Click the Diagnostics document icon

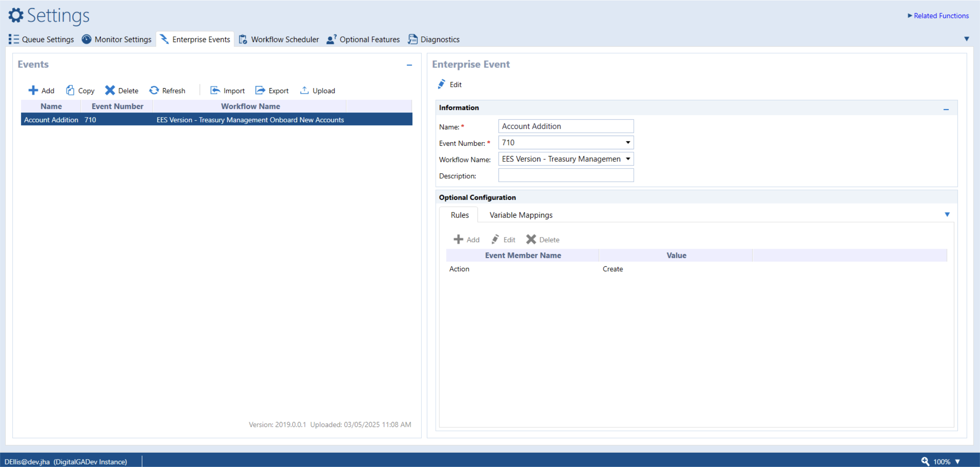tap(413, 39)
